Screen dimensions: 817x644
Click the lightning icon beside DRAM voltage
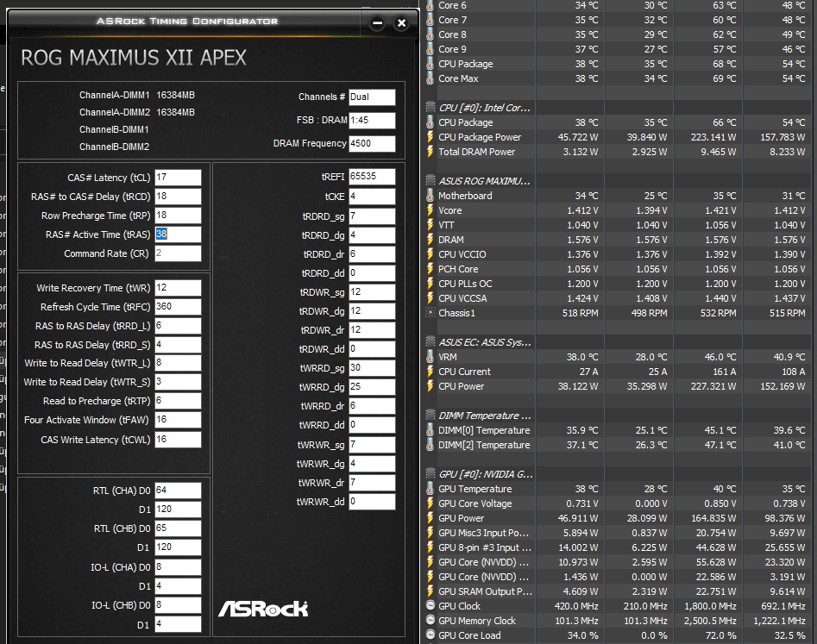coord(430,240)
